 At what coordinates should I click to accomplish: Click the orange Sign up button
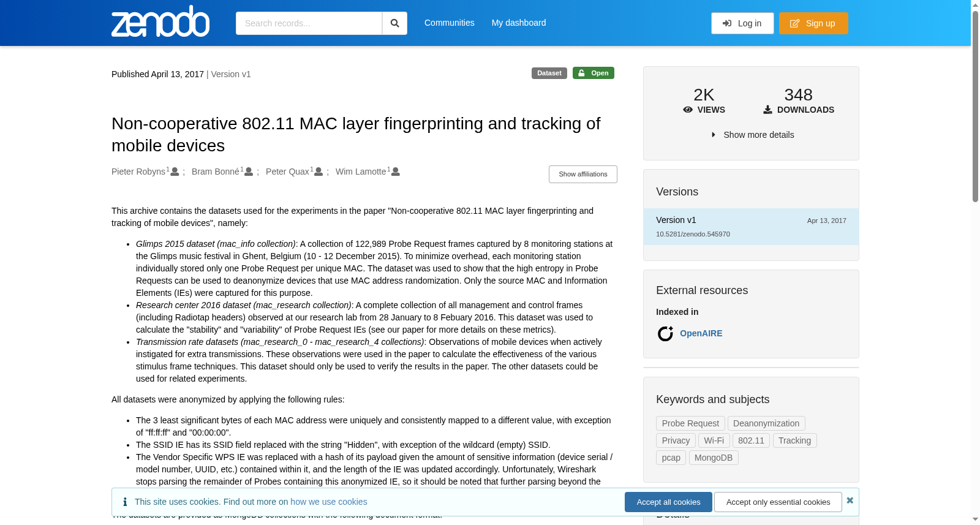pos(813,23)
